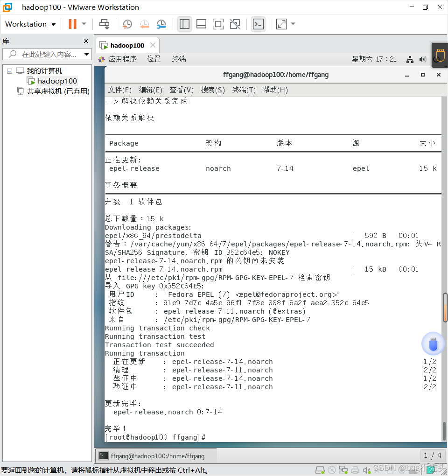The width and height of the screenshot is (448, 476).
Task: Click the terminal vertical scrollbar thumb
Action: [x=444, y=430]
